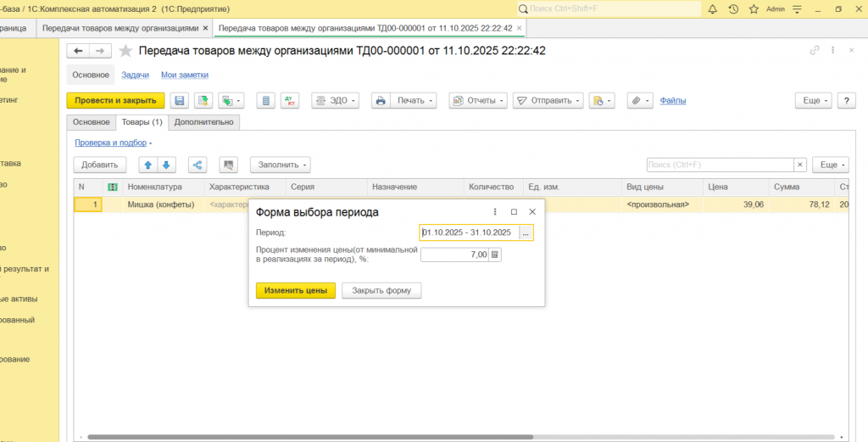
Task: Open the Заполнить dropdown
Action: 280,165
